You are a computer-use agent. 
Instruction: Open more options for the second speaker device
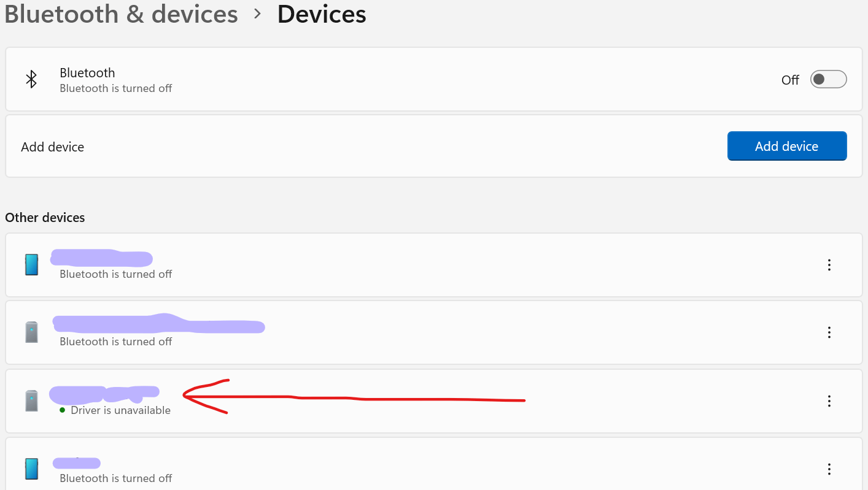[x=829, y=332]
